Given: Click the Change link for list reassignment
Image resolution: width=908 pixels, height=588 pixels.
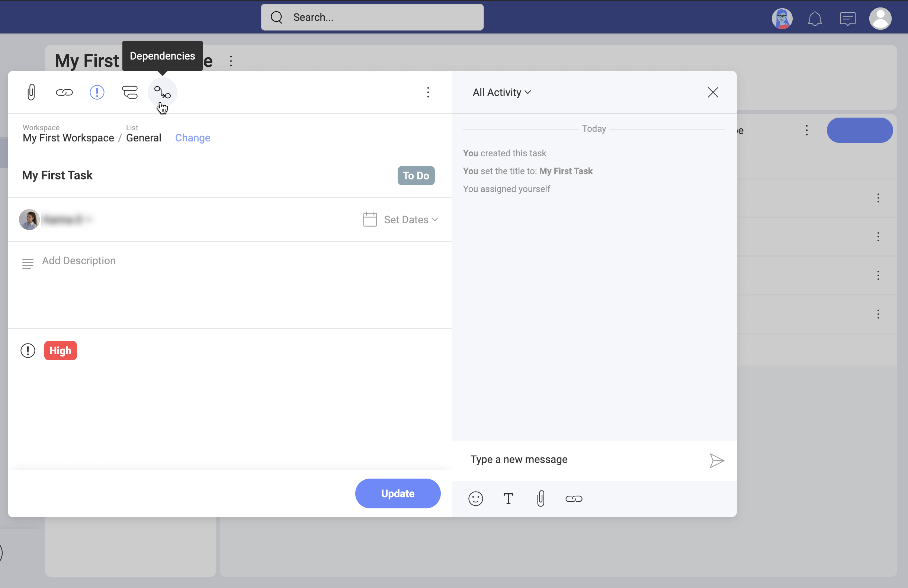Looking at the screenshot, I should (x=193, y=138).
